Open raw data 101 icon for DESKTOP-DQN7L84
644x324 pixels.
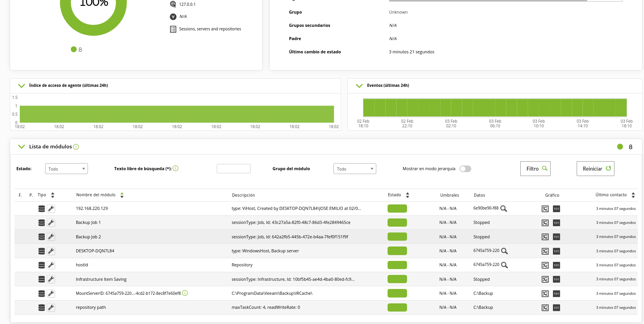(x=556, y=251)
